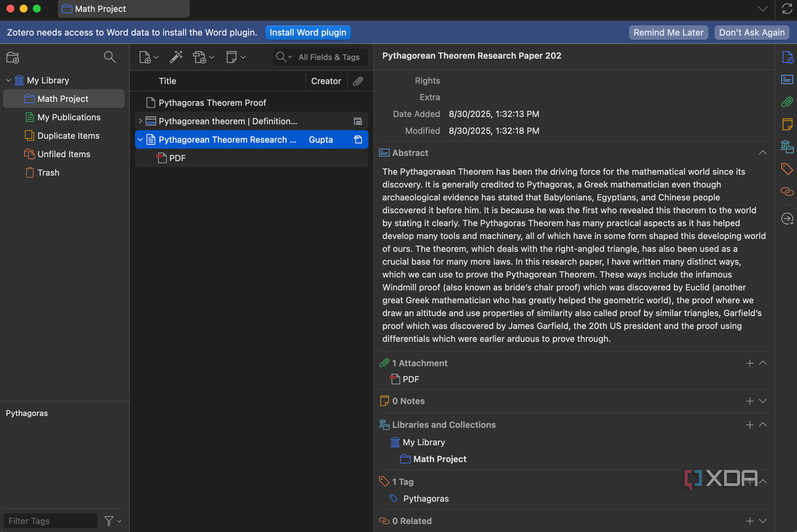This screenshot has height=532, width=797.
Task: Collapse the My Library tree
Action: coord(8,80)
